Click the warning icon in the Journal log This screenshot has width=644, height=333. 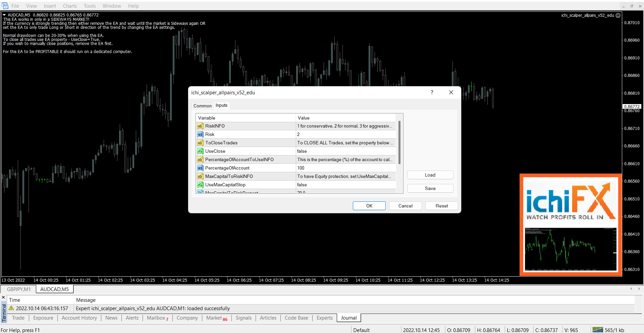point(11,308)
